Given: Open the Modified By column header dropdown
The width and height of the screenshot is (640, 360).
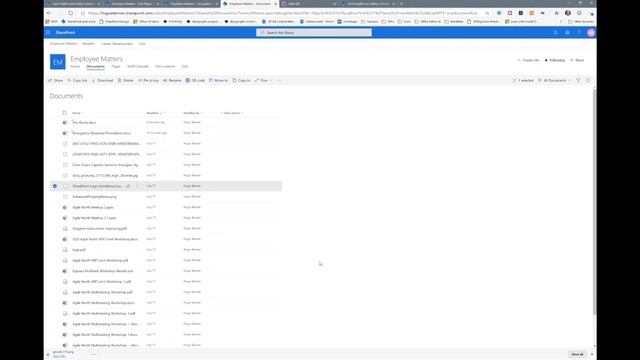Looking at the screenshot, I should (x=193, y=113).
